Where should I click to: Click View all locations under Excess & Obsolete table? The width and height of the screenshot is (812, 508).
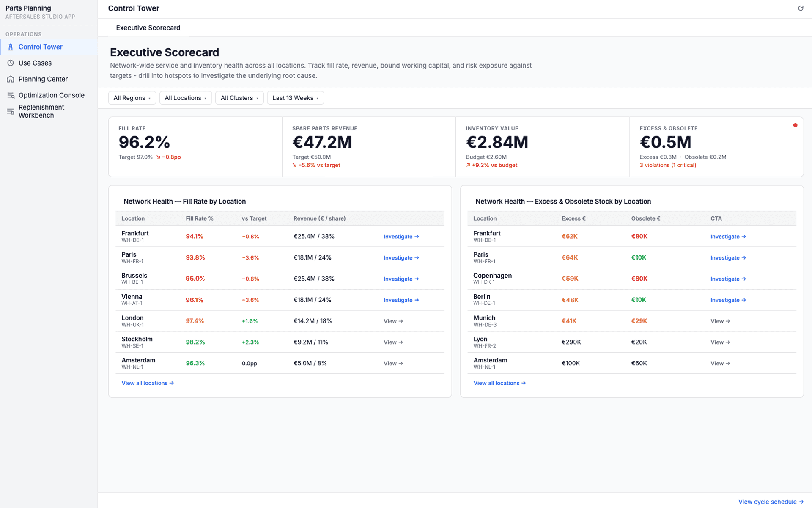pos(499,383)
